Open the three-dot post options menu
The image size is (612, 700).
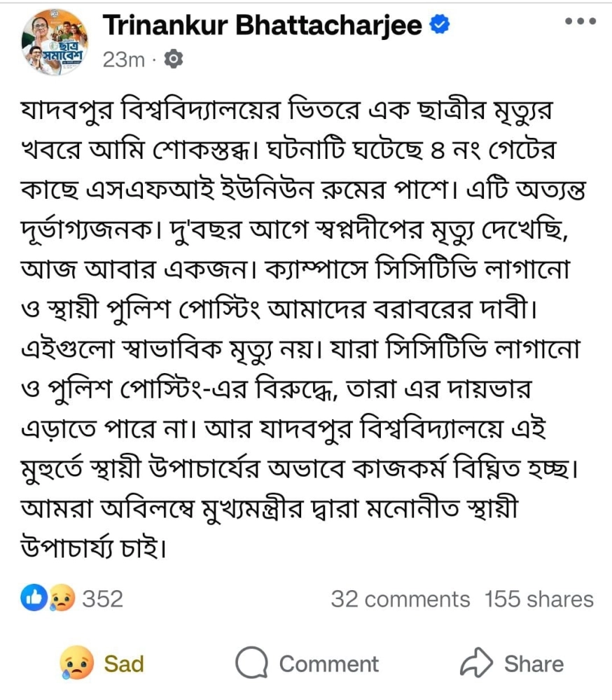580,21
